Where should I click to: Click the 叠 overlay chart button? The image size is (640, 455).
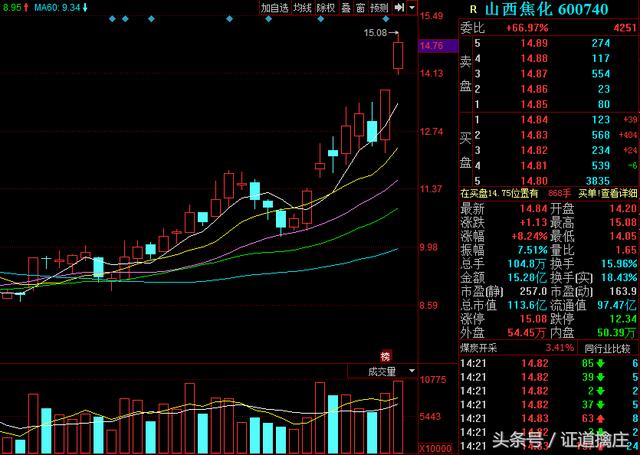(346, 8)
